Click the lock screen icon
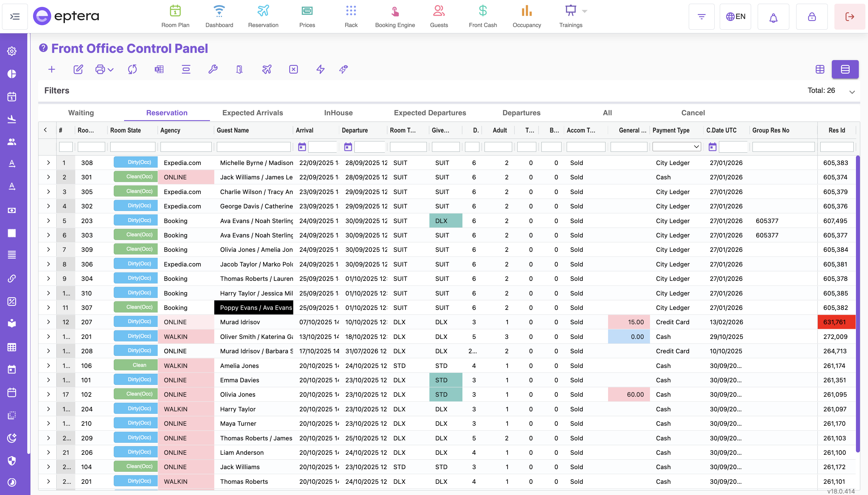The image size is (868, 495). click(812, 17)
